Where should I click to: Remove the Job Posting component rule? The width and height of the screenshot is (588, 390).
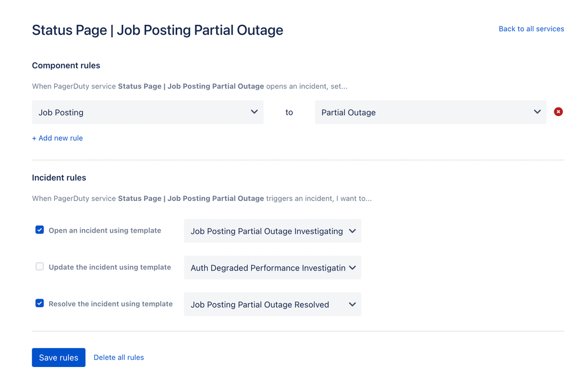[558, 112]
